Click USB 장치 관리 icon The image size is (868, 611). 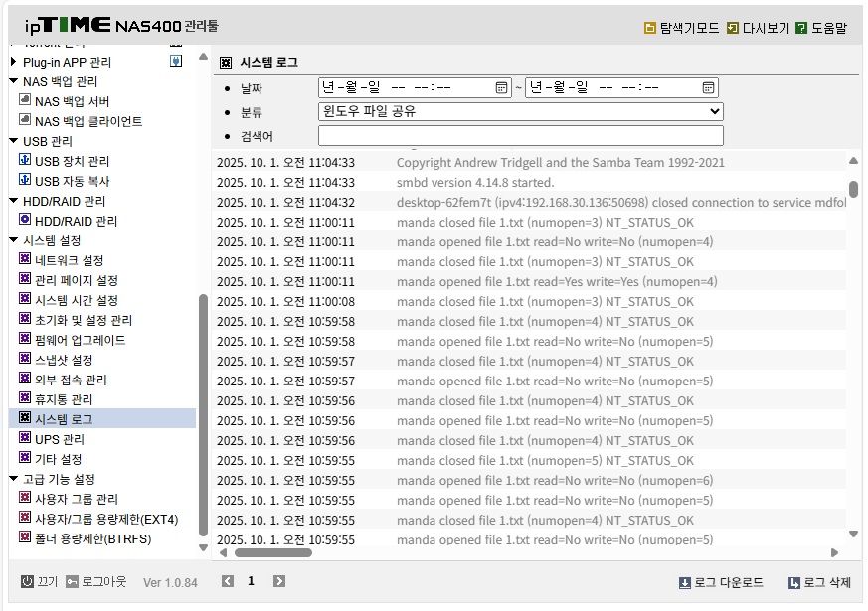point(24,159)
